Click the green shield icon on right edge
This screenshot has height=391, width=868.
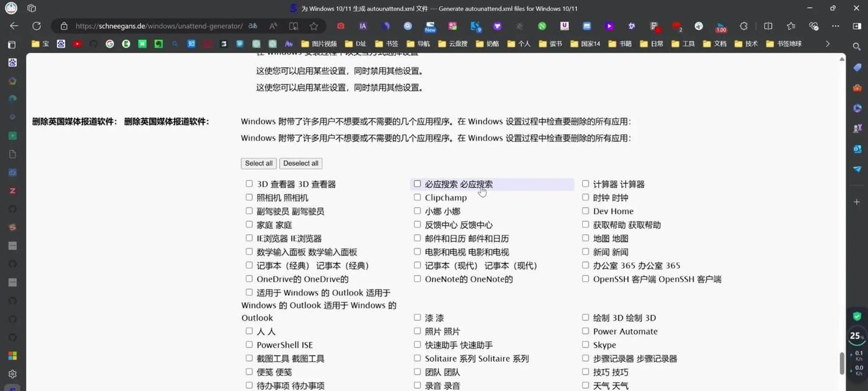(x=858, y=316)
